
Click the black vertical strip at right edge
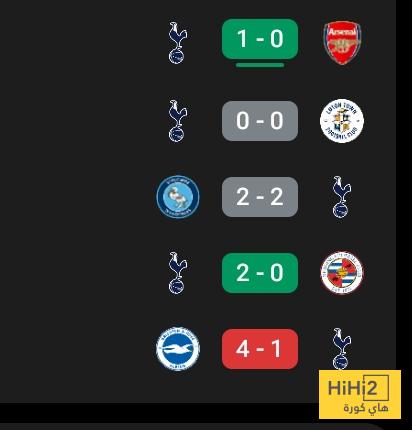404,200
